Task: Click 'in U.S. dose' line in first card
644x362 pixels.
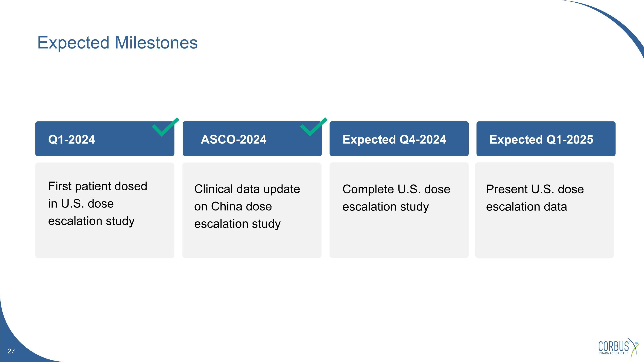Action: coord(81,204)
